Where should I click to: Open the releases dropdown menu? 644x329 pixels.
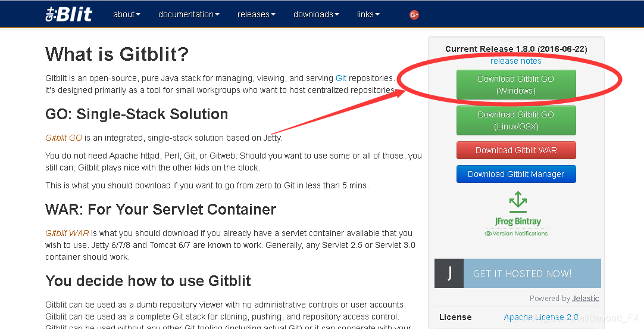(x=257, y=14)
